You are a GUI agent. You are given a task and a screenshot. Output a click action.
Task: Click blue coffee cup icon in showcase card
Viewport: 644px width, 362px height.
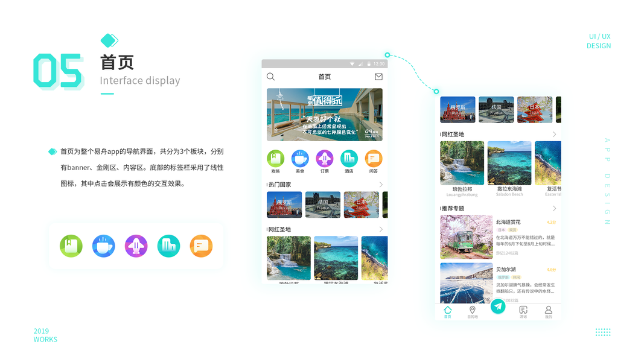click(103, 246)
